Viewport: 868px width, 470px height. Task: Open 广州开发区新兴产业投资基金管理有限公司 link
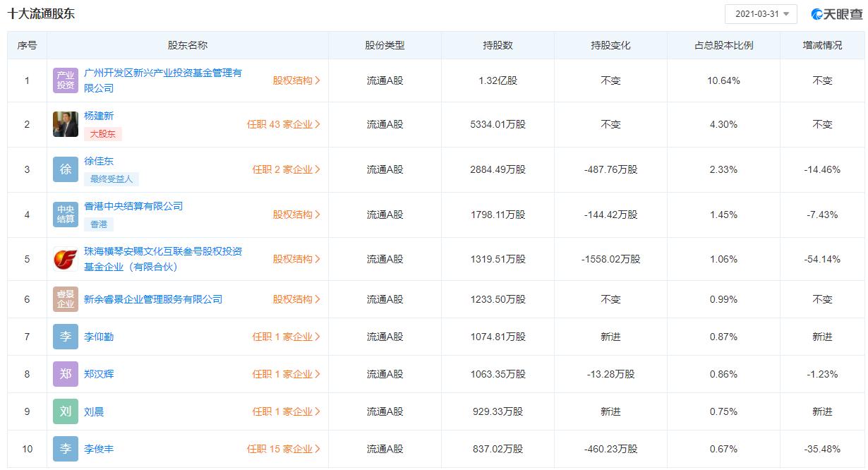tap(163, 80)
